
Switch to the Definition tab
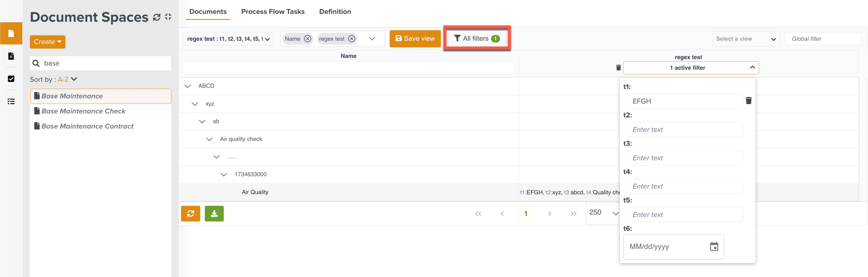click(x=335, y=11)
